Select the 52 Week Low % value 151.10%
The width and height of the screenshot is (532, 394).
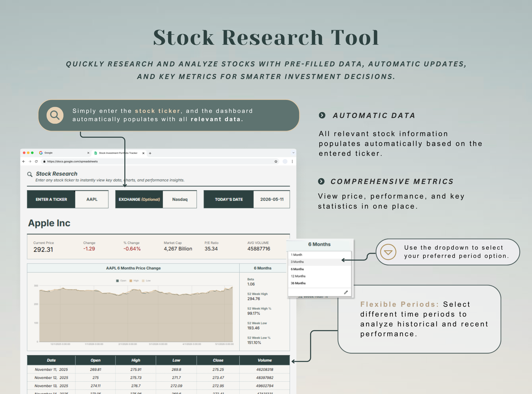(254, 343)
